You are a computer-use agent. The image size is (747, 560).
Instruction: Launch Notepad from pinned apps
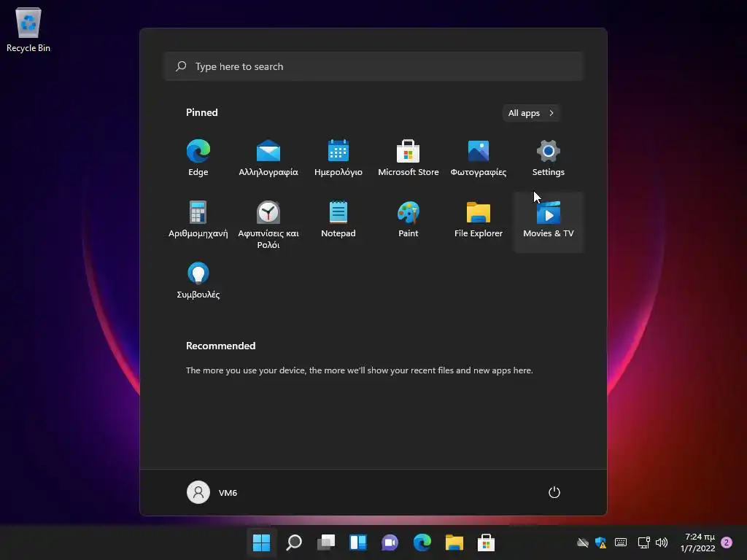click(338, 219)
